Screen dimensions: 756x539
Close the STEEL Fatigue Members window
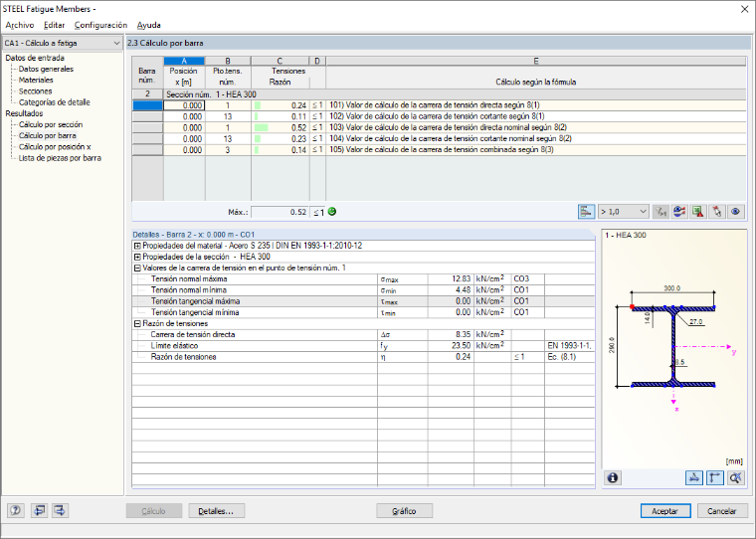(x=744, y=9)
